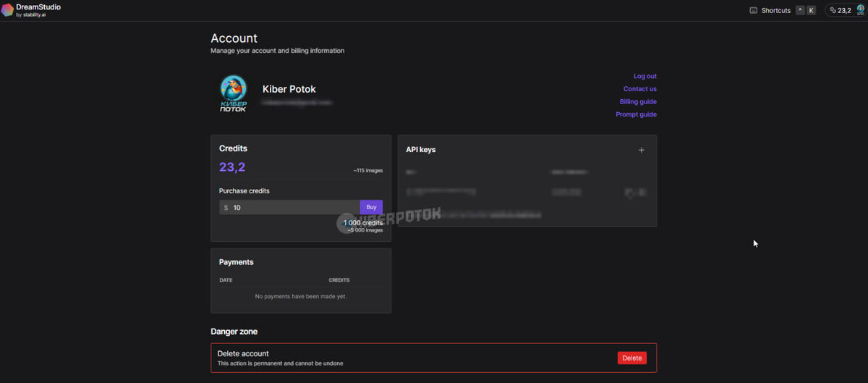Open the Prompt guide link
The width and height of the screenshot is (868, 383).
tap(637, 114)
